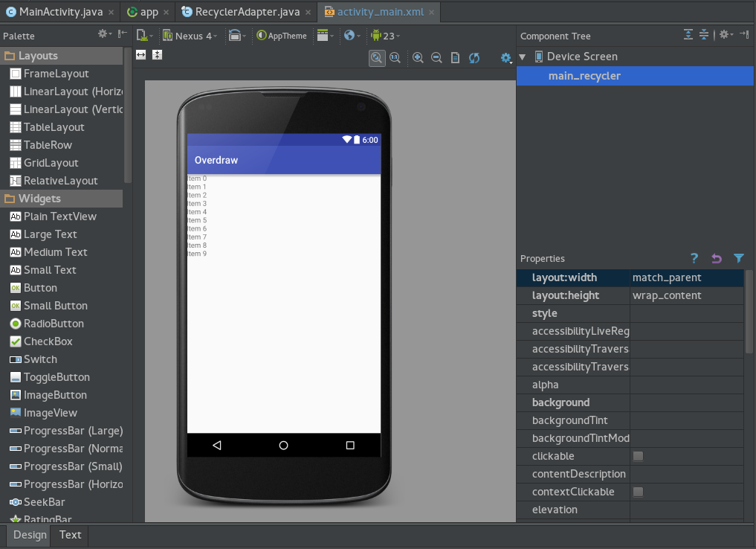Switch to the Text editor tab

[69, 535]
